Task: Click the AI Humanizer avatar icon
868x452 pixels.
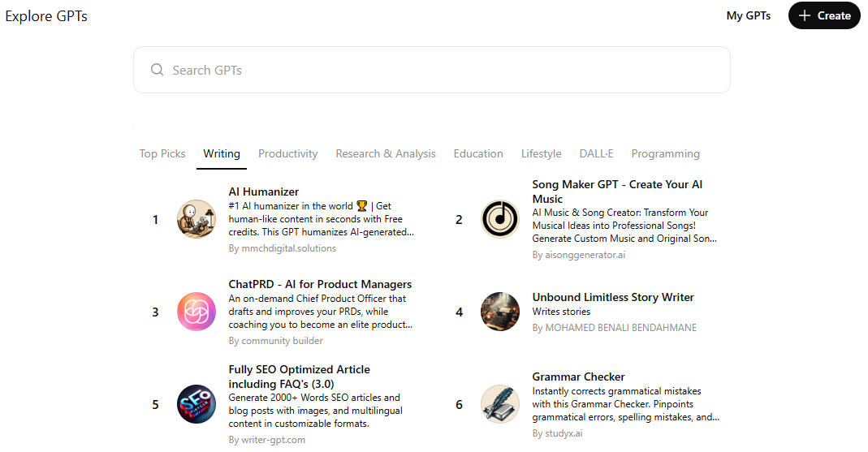Action: pyautogui.click(x=196, y=219)
